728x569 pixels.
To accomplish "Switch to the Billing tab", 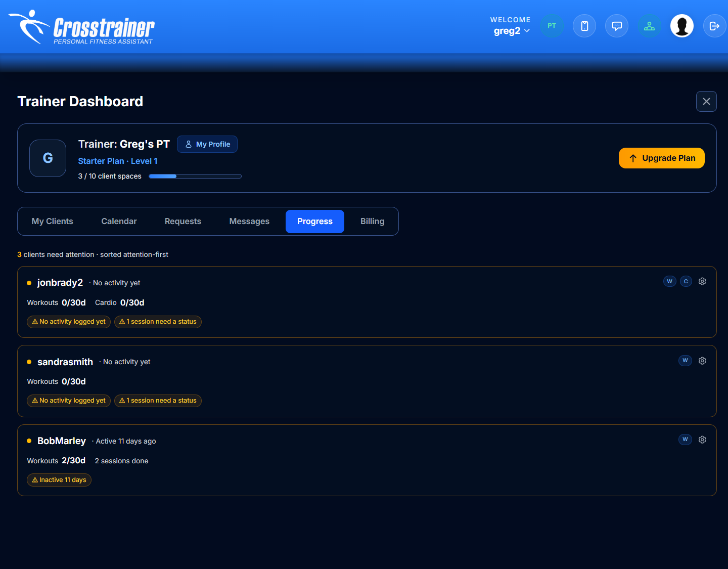I will coord(373,222).
